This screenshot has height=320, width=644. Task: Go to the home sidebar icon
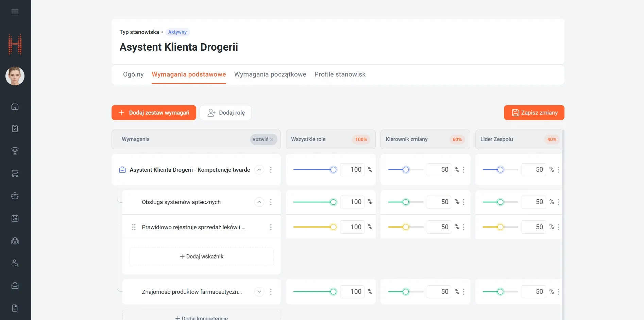coord(15,106)
